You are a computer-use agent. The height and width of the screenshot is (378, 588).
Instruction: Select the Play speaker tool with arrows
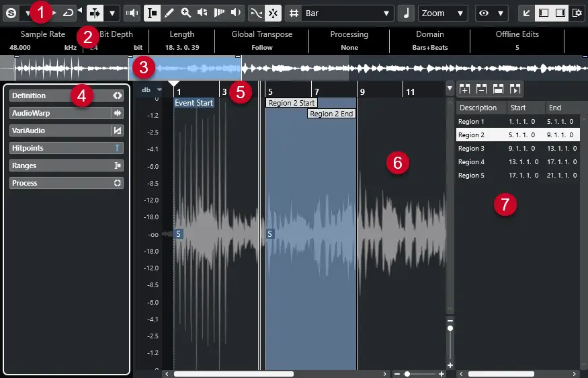tap(202, 13)
